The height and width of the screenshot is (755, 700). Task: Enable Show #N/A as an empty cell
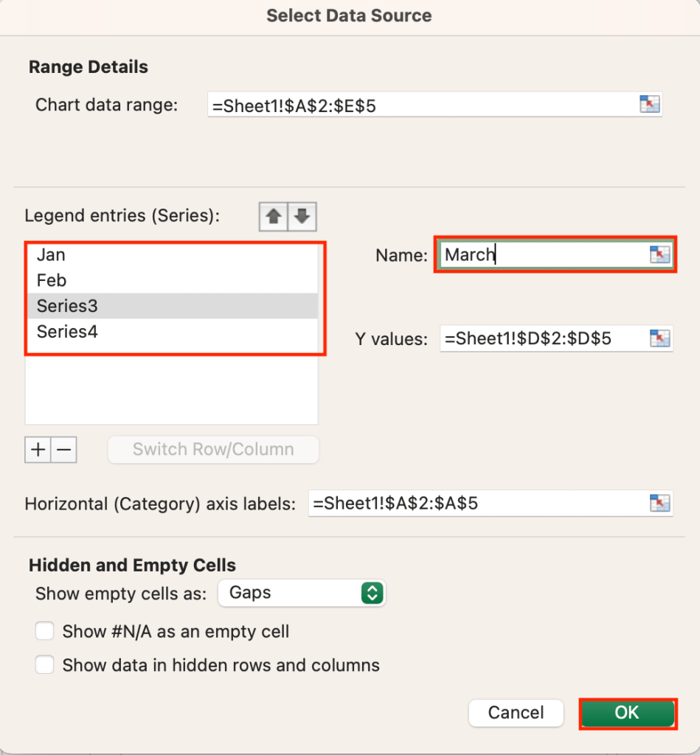tap(45, 631)
